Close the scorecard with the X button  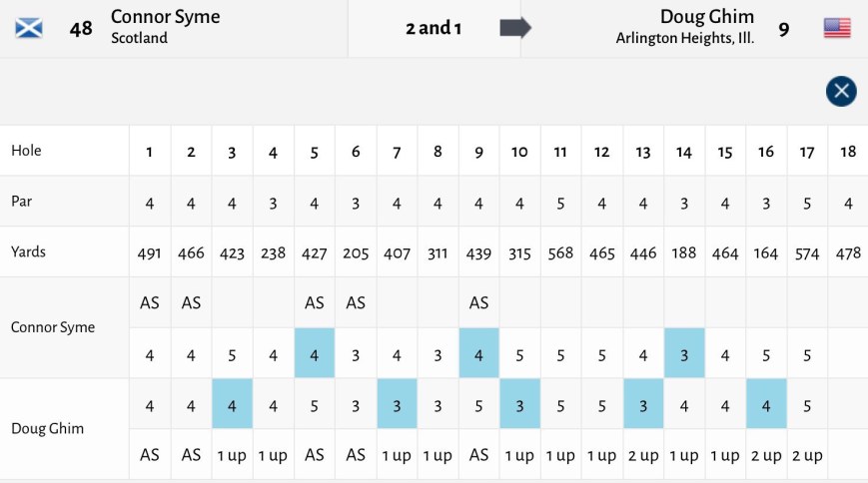(x=841, y=92)
